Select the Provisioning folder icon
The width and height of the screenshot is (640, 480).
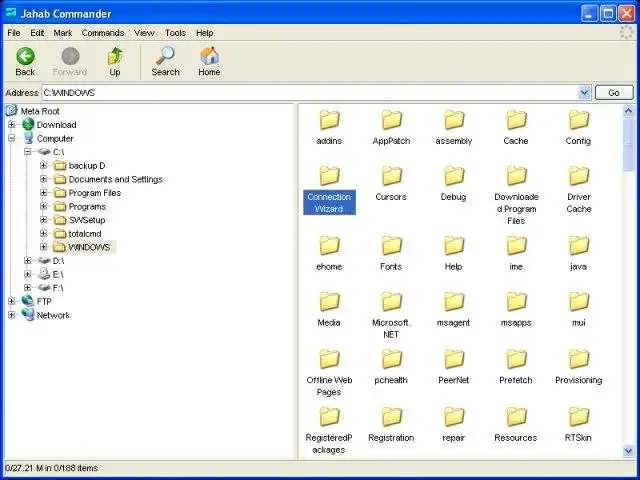click(x=579, y=359)
